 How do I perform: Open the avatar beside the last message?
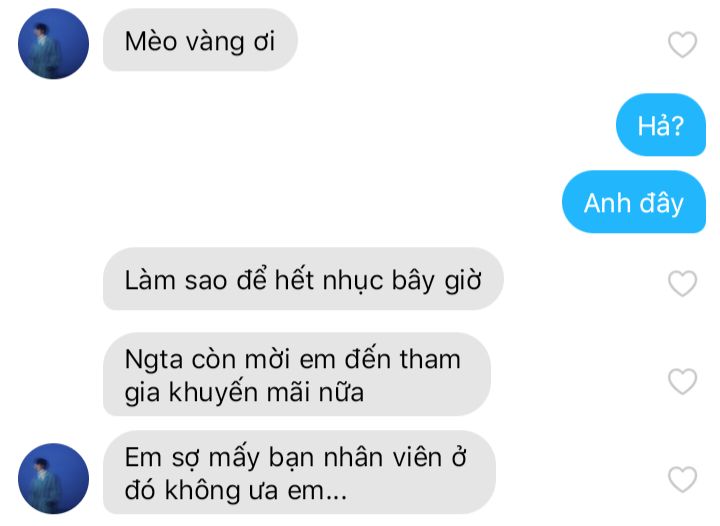click(53, 478)
